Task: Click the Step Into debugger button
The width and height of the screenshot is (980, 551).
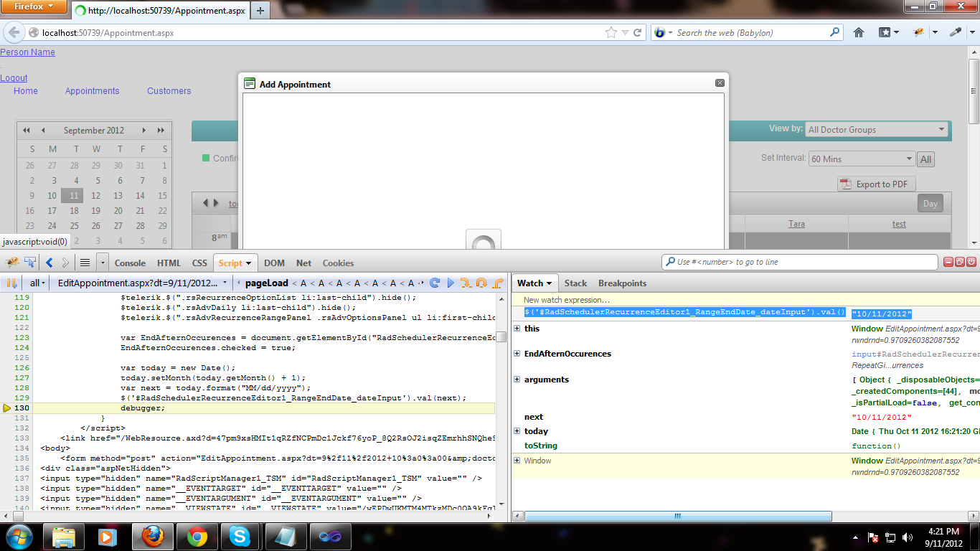Action: pyautogui.click(x=466, y=283)
